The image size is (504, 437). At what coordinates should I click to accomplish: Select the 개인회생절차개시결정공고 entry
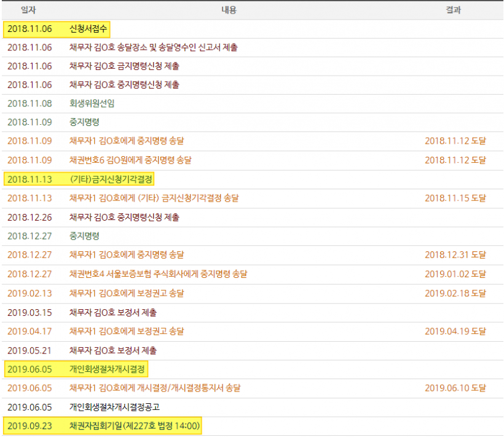pyautogui.click(x=114, y=407)
